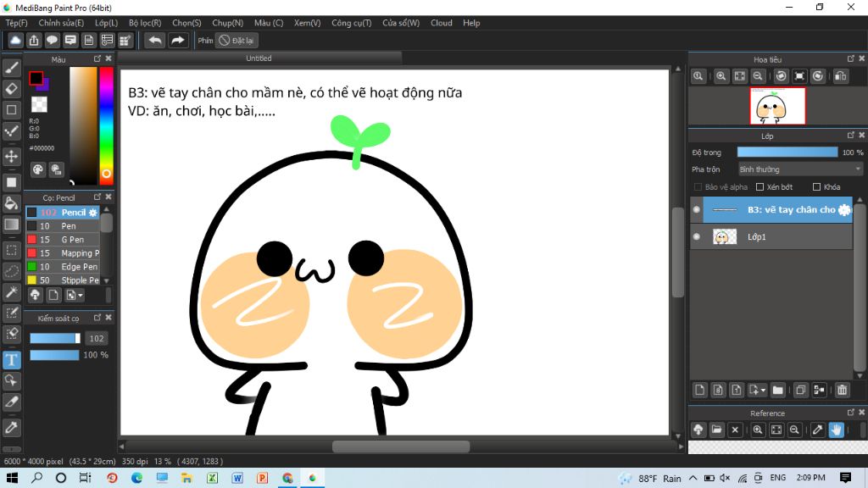Adjust the Độ trong layer opacity slider

click(787, 152)
